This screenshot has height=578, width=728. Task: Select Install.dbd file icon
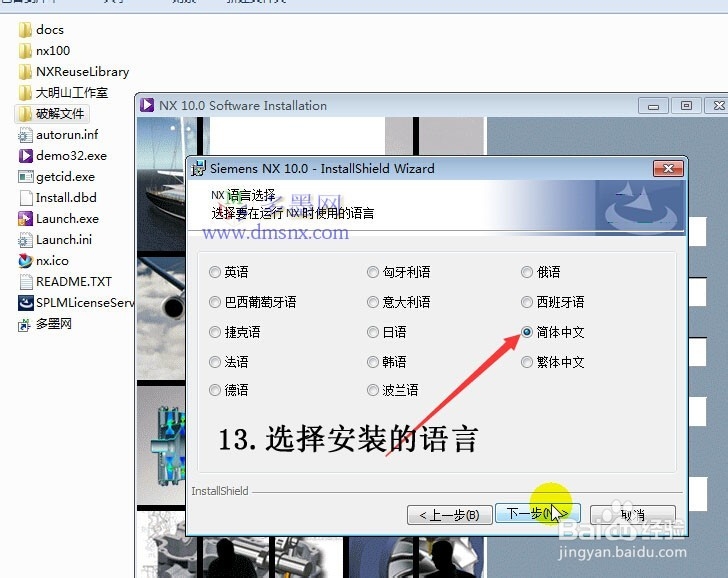(26, 198)
